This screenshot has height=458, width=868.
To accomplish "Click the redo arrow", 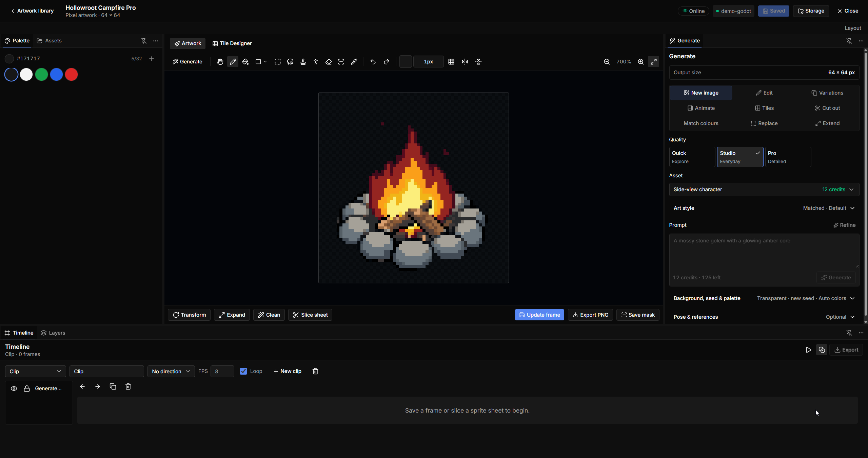I will point(387,62).
